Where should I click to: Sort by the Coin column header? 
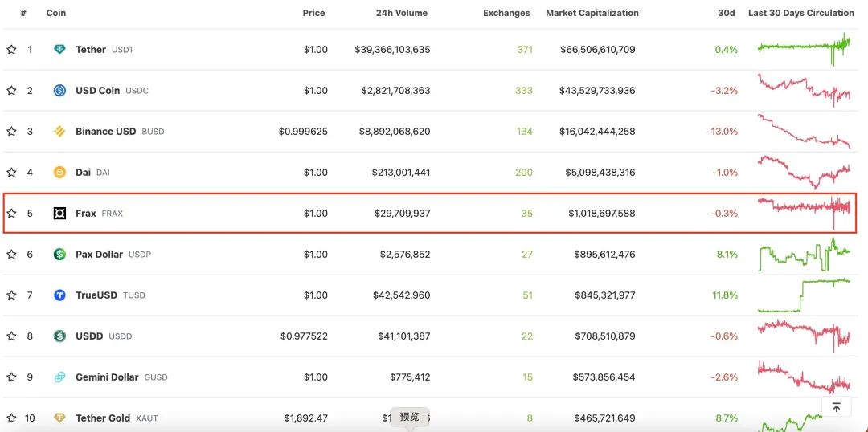pos(56,13)
